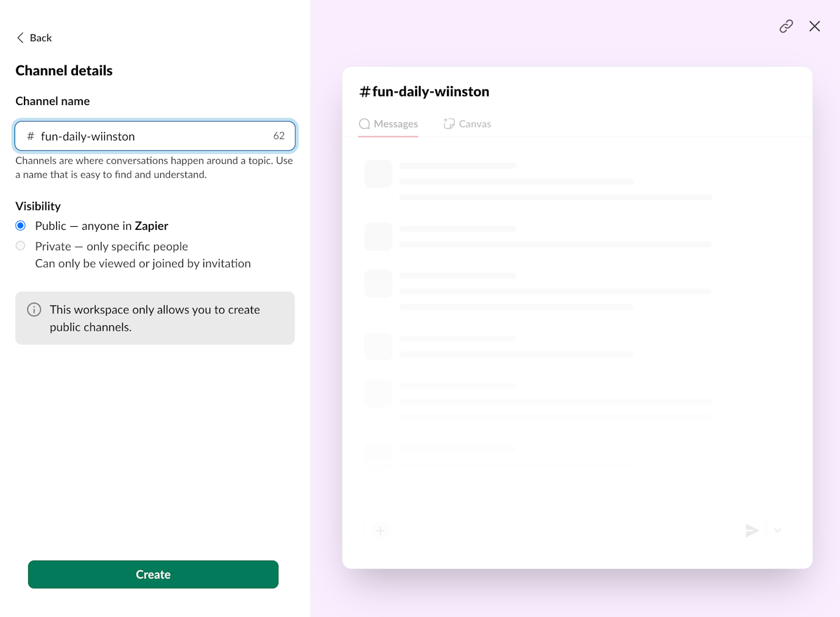Click the 'This workspace only allows' notice text
The width and height of the screenshot is (840, 617).
click(x=155, y=318)
